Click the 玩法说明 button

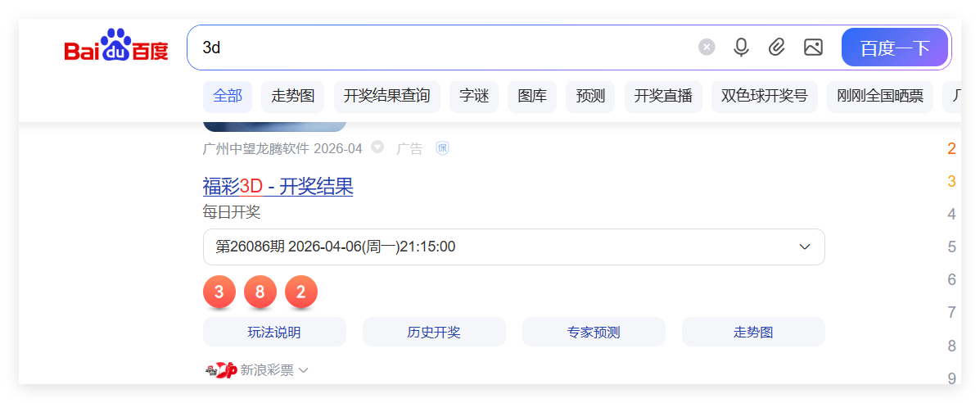coord(274,332)
